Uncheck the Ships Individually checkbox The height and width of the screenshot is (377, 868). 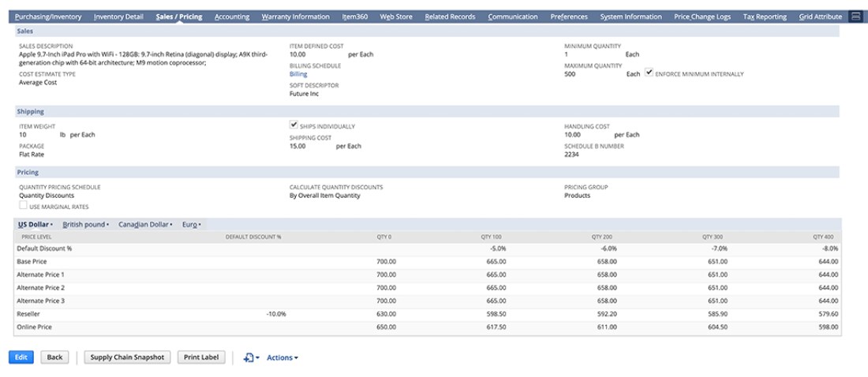pyautogui.click(x=294, y=125)
